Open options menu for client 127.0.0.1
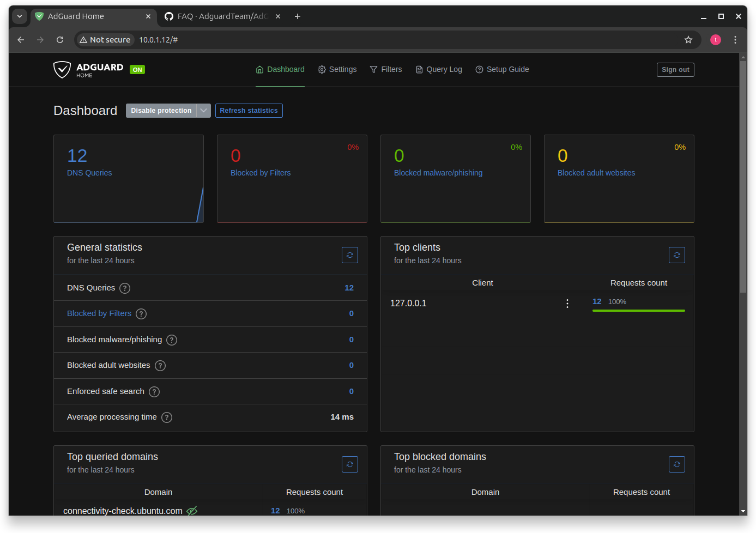The height and width of the screenshot is (533, 756). tap(567, 304)
